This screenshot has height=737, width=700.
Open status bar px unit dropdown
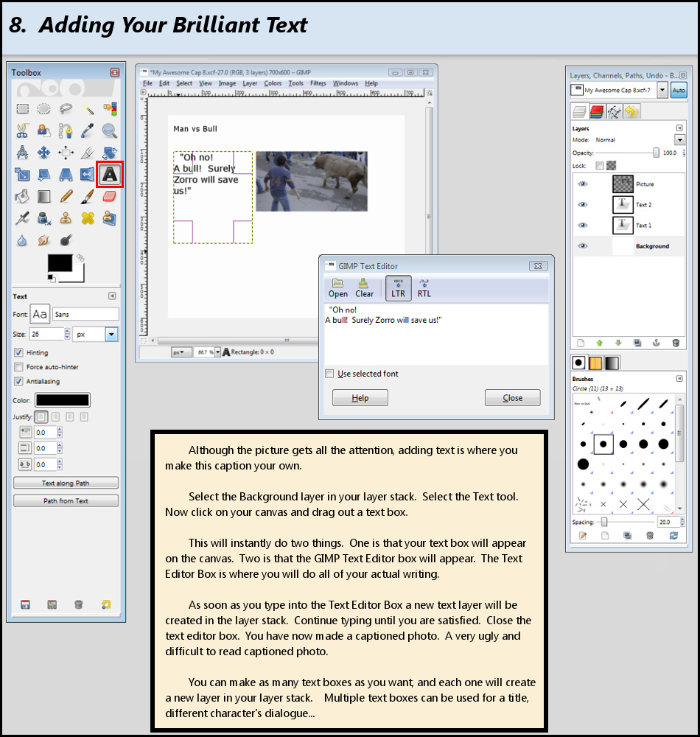coord(181,352)
